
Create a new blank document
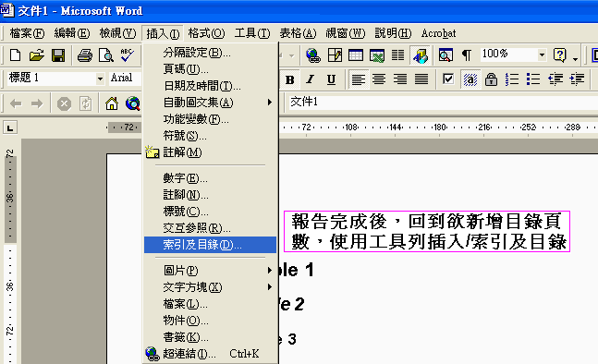pyautogui.click(x=15, y=55)
